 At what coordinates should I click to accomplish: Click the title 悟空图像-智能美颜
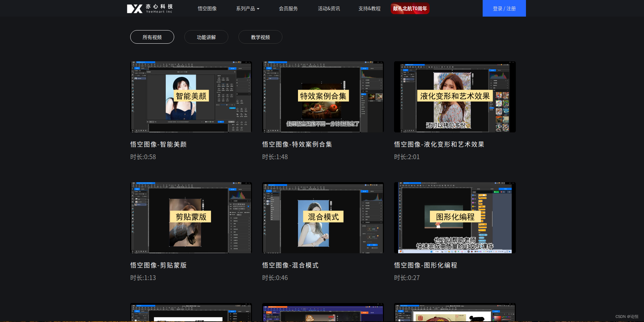pos(158,144)
